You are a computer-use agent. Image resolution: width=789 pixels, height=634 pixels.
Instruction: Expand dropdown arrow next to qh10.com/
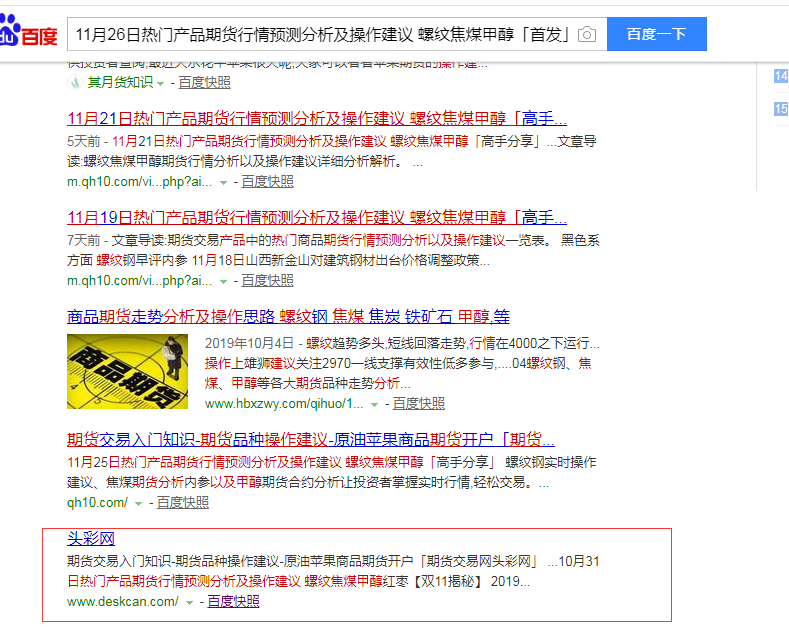point(138,504)
